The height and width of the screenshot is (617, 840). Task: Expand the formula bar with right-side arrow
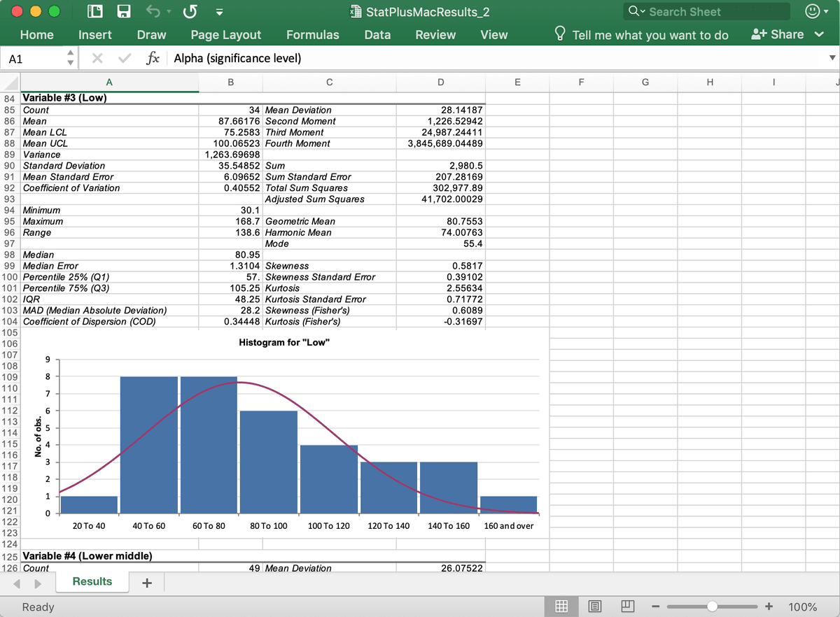point(832,59)
